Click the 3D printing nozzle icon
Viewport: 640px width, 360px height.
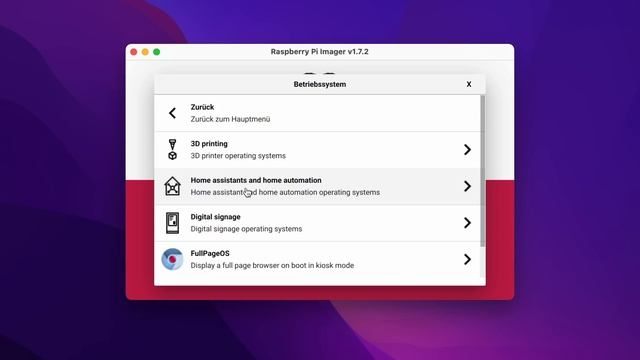click(172, 149)
